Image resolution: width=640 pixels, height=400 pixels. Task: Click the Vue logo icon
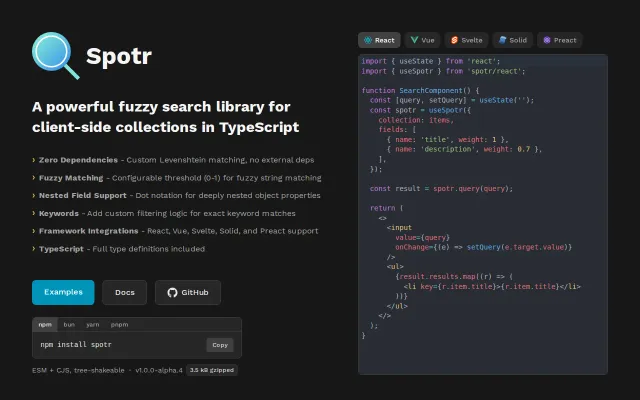pyautogui.click(x=414, y=40)
